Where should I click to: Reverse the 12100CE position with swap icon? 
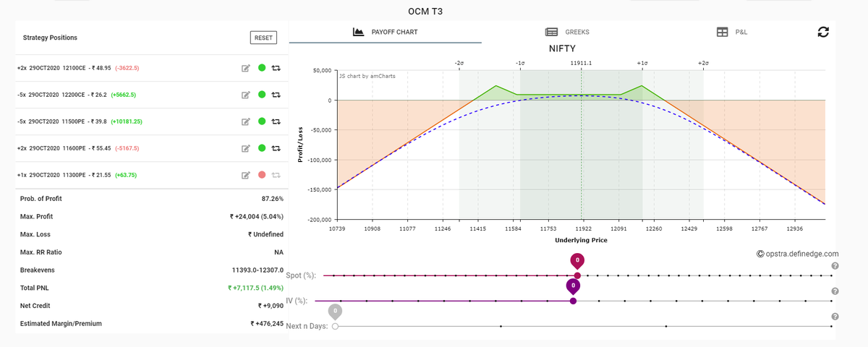(276, 68)
